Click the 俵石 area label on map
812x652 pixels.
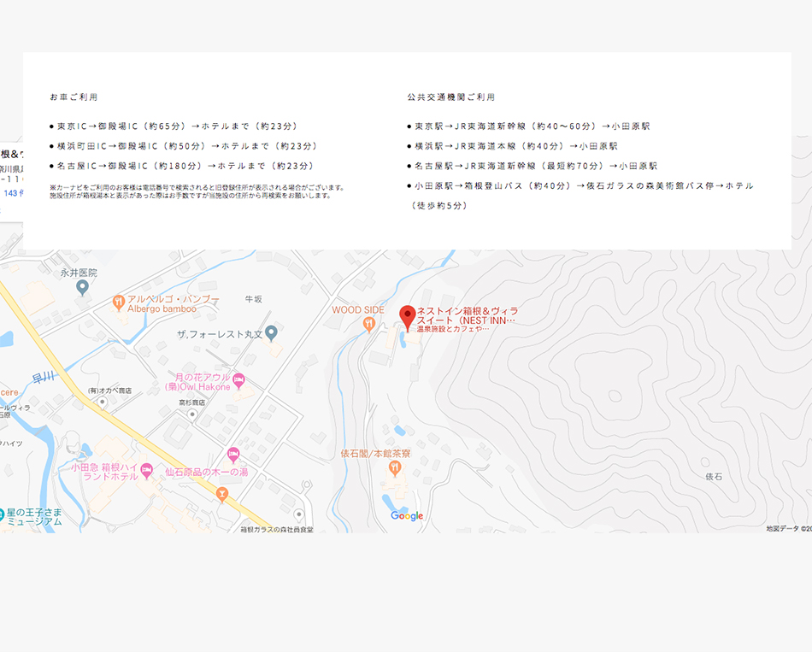714,476
